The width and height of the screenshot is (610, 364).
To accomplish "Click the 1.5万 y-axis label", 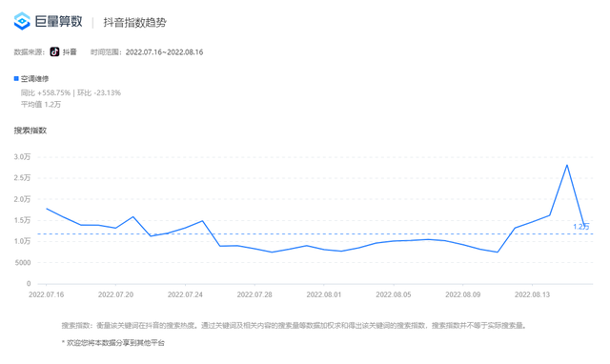I will pos(22,220).
